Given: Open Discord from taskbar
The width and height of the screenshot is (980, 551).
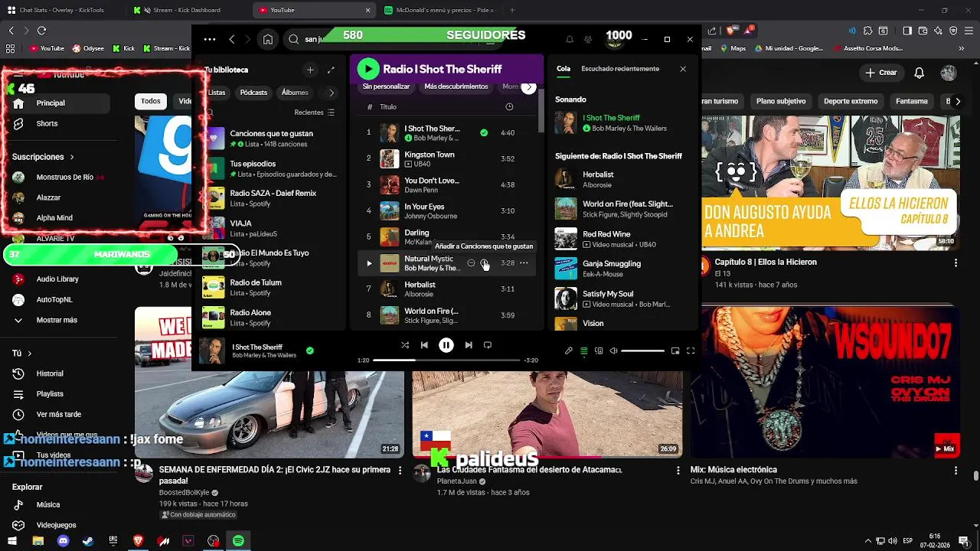Looking at the screenshot, I should pyautogui.click(x=63, y=541).
